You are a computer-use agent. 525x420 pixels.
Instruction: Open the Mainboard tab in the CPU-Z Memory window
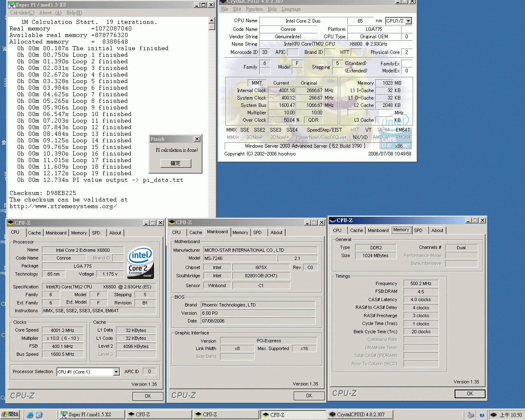point(378,230)
